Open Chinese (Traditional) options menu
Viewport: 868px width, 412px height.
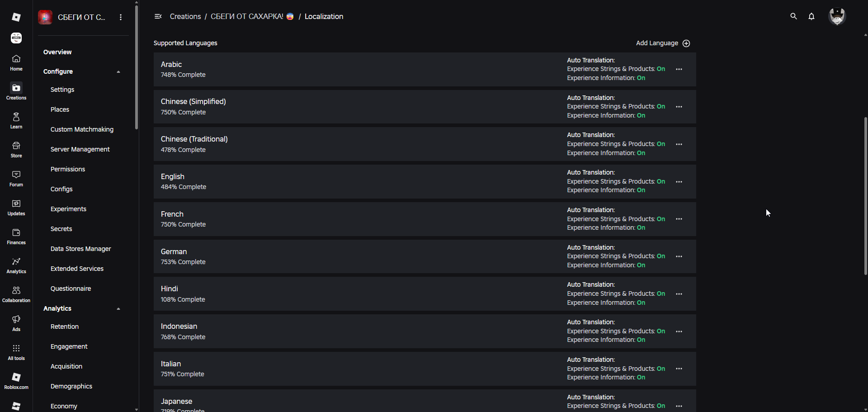coord(679,144)
